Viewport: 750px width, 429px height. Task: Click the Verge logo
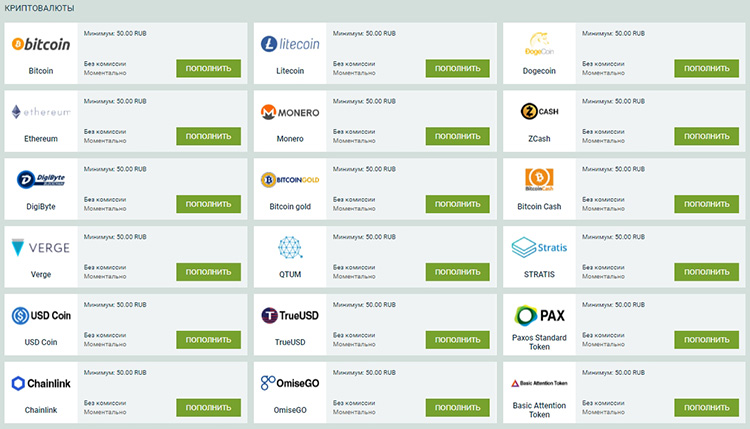click(x=41, y=247)
